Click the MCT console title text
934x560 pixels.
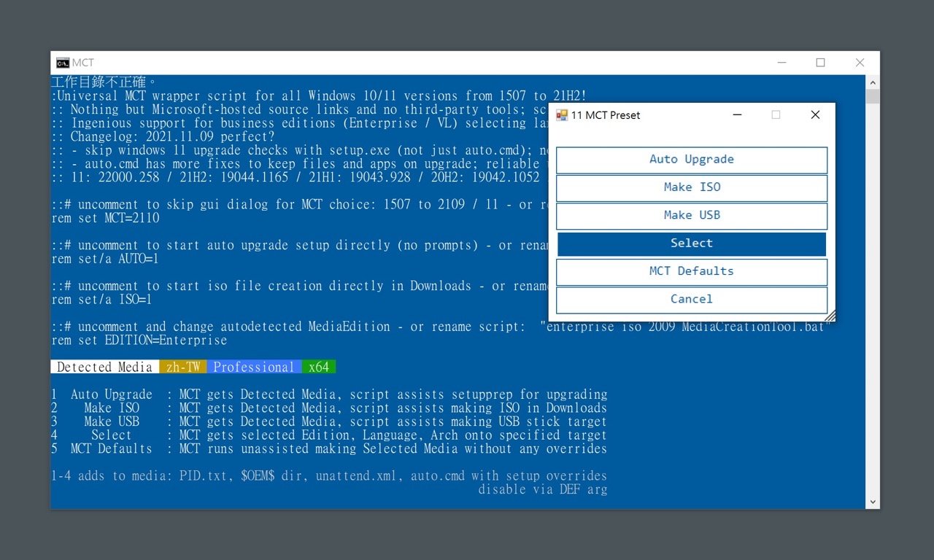[x=83, y=63]
